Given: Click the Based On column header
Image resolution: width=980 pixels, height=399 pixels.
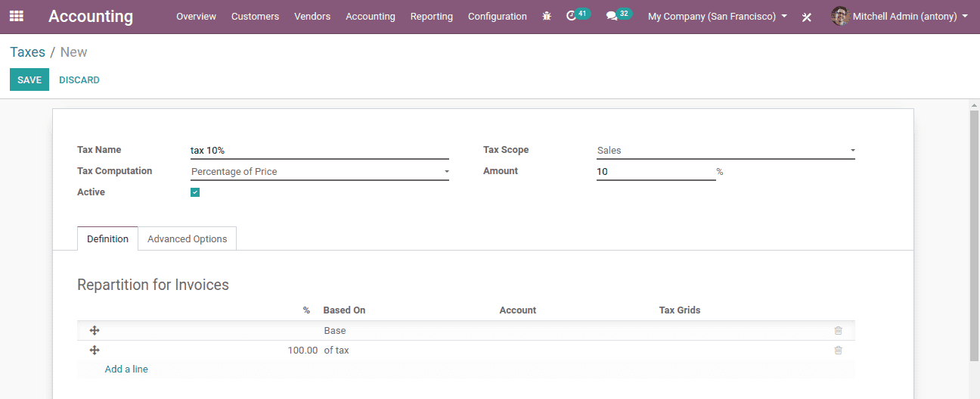Looking at the screenshot, I should (344, 310).
